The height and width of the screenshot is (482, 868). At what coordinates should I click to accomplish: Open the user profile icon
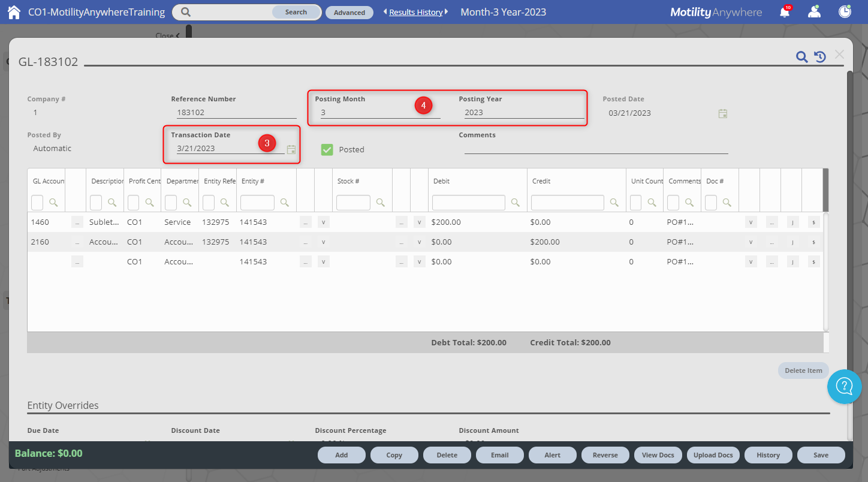pos(814,12)
